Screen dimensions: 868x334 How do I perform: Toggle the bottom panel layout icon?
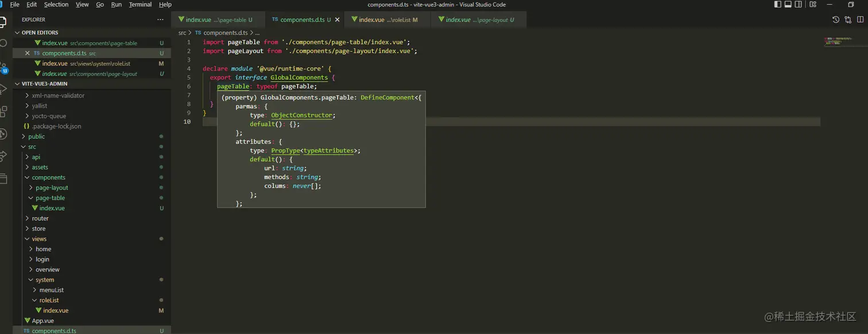click(x=788, y=5)
